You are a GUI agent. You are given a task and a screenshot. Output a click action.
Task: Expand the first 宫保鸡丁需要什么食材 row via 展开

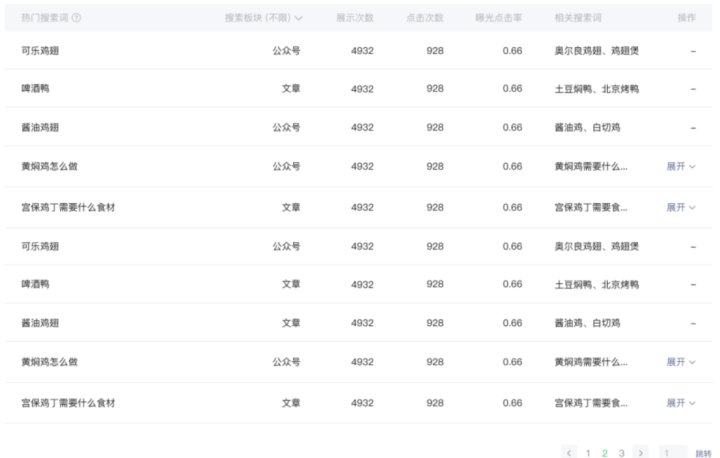(681, 207)
